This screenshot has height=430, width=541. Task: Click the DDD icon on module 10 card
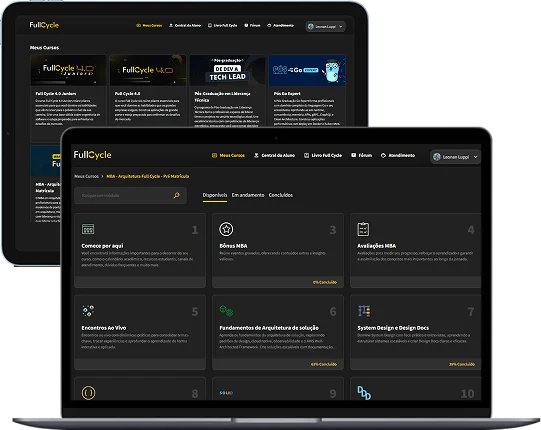tap(364, 393)
